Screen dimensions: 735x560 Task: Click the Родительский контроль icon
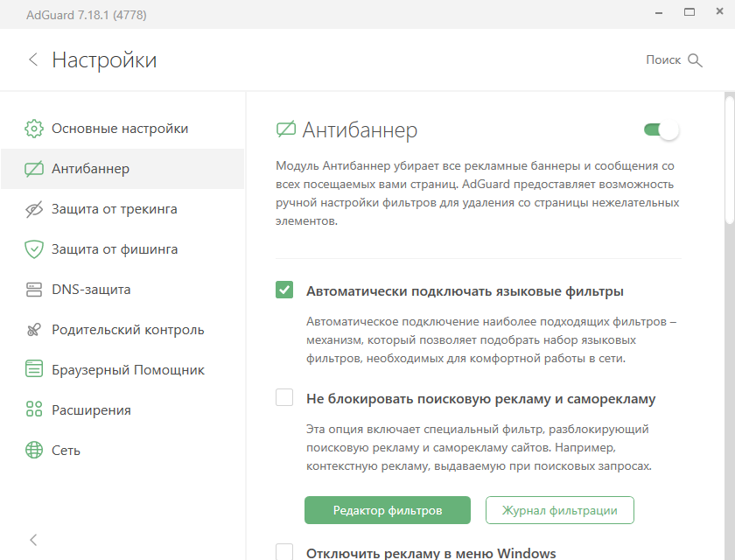(x=34, y=330)
